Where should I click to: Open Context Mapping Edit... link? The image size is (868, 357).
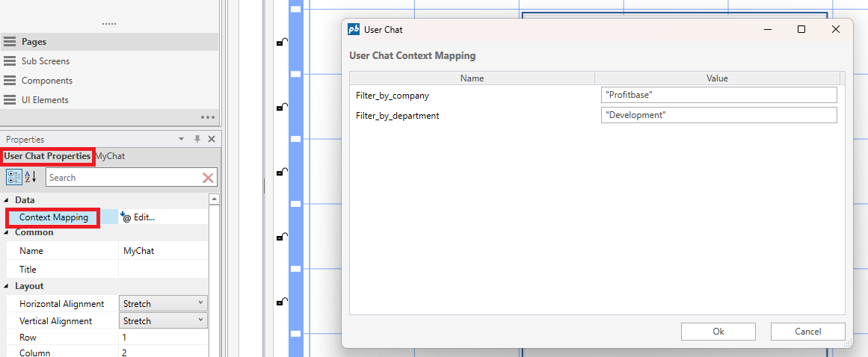[138, 218]
